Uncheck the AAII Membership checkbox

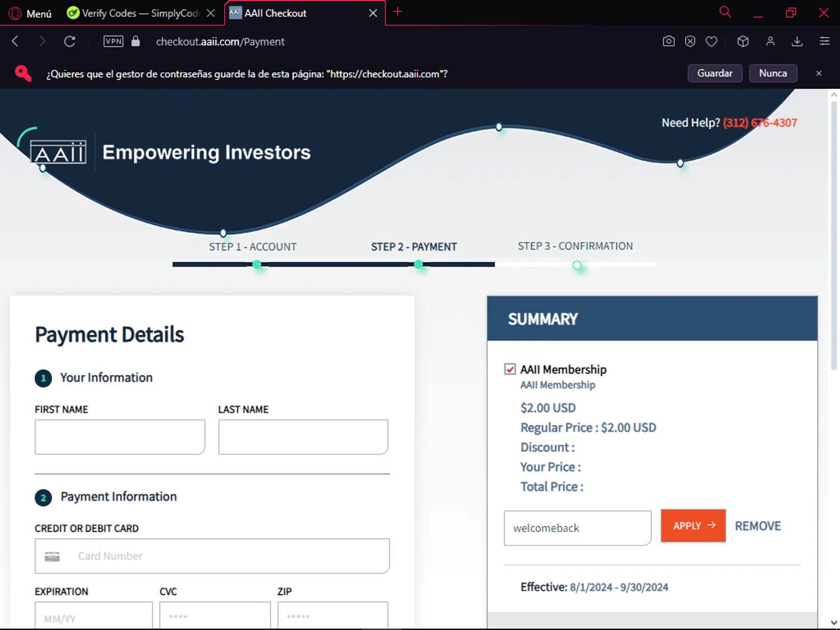(510, 369)
